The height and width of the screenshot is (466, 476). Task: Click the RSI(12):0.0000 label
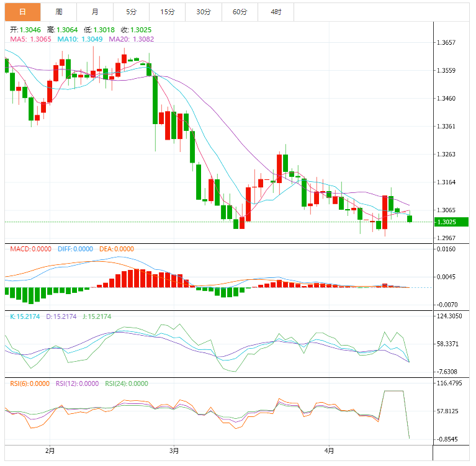pyautogui.click(x=77, y=383)
